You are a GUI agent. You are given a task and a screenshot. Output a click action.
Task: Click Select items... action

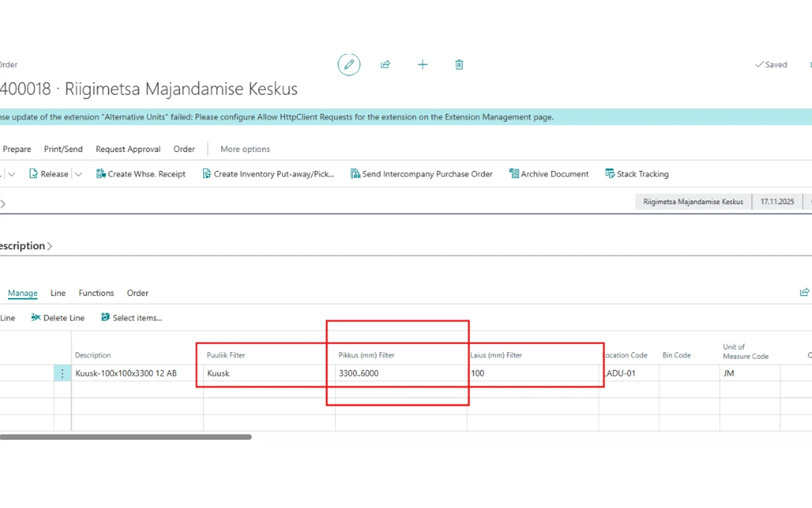[x=131, y=317]
